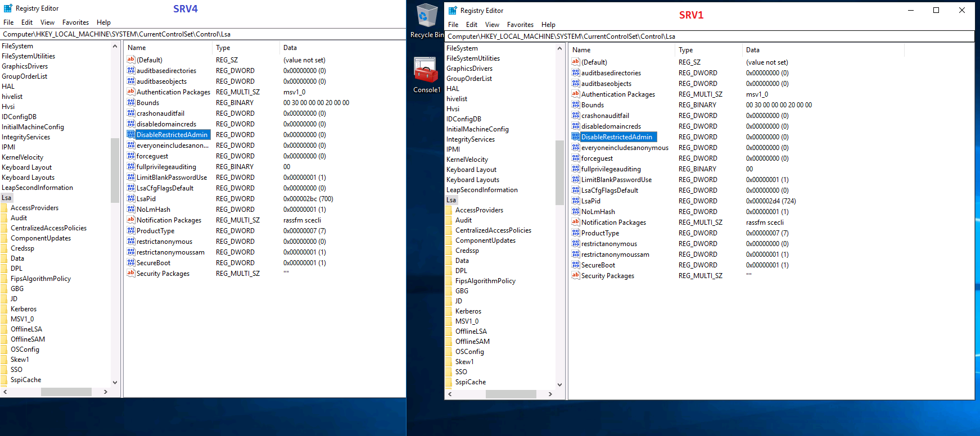Click the SRV1 LsaPid value icon
This screenshot has width=980, height=436.
(x=576, y=201)
